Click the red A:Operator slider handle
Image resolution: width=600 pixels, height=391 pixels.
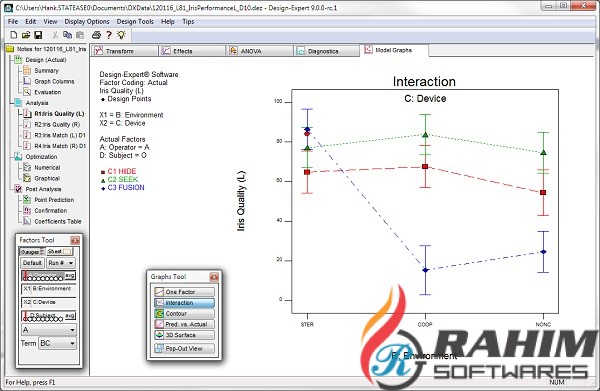point(25,276)
